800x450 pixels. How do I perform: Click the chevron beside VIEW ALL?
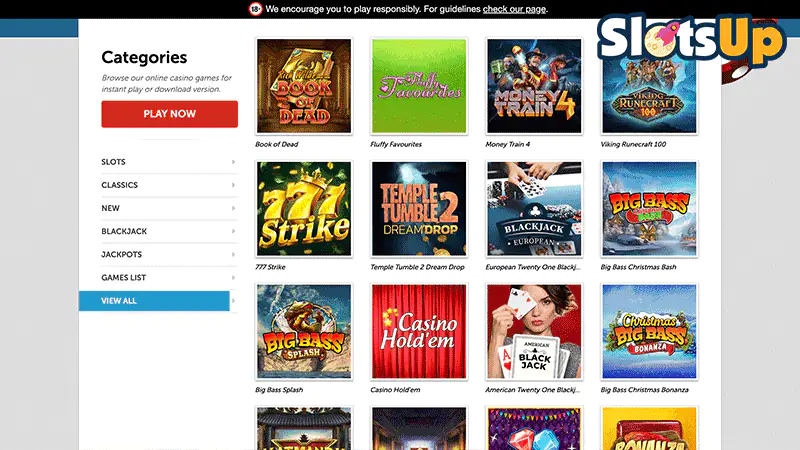[x=233, y=301]
